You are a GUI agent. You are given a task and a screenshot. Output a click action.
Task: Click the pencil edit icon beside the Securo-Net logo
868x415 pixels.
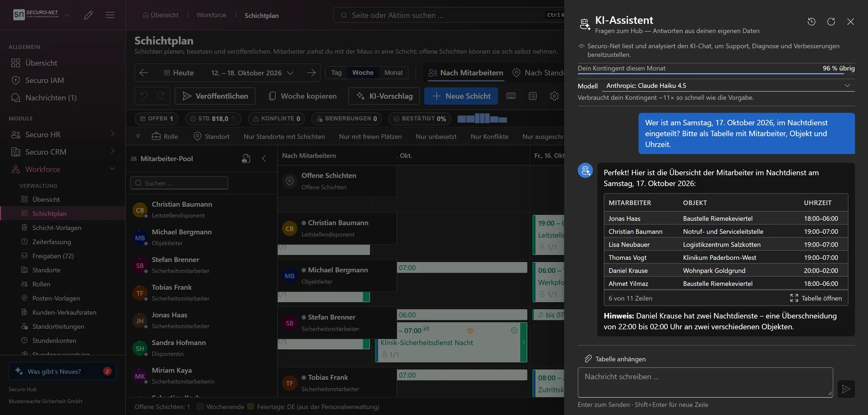[89, 15]
